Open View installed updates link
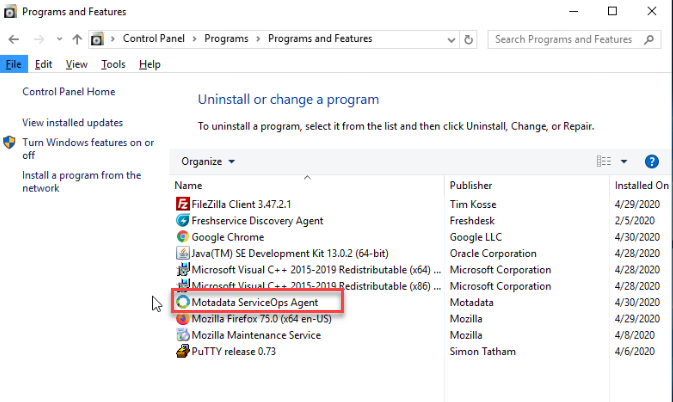The height and width of the screenshot is (402, 673). point(73,123)
